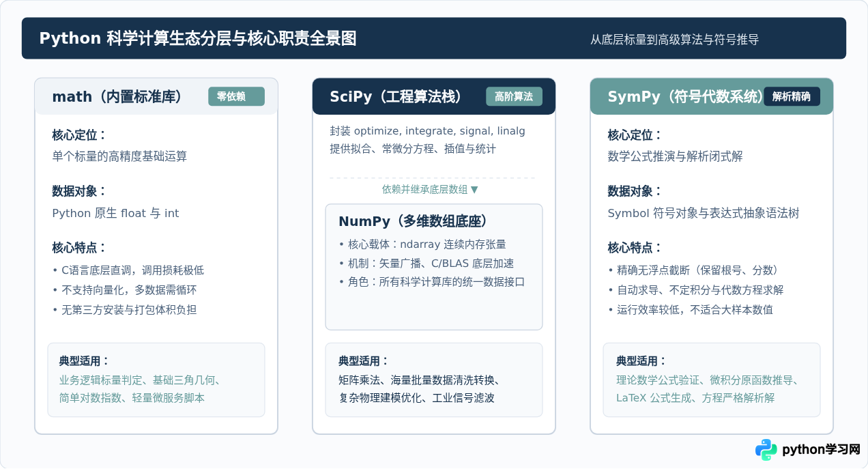868x469 pixels.
Task: Click '依赖并继承底层数组 ▼' label
Action: [x=431, y=190]
